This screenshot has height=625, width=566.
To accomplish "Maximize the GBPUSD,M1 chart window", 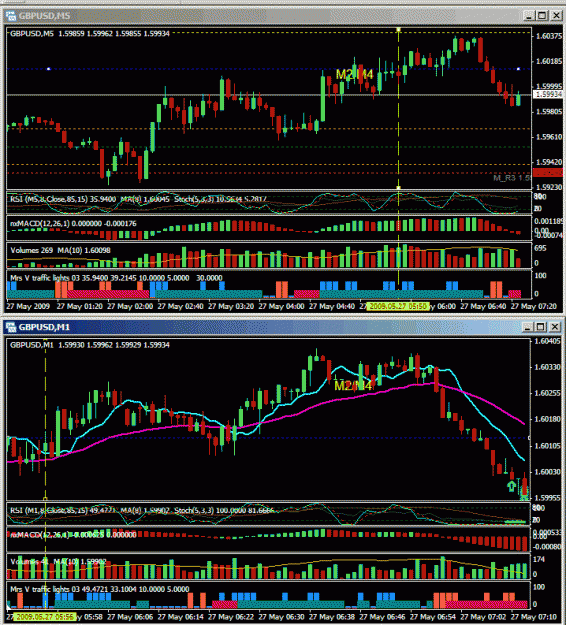I will click(541, 327).
